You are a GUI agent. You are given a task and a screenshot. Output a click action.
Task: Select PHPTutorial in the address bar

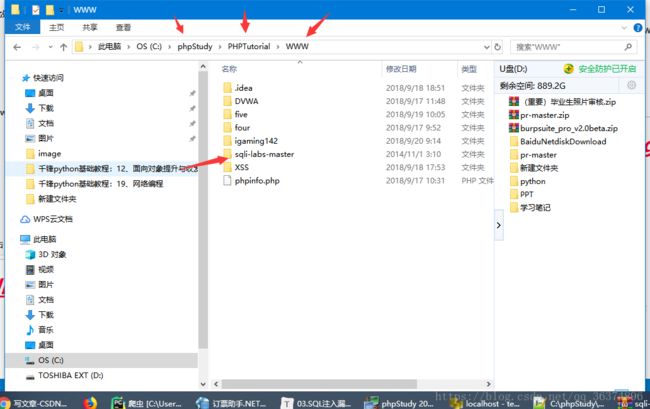[249, 46]
